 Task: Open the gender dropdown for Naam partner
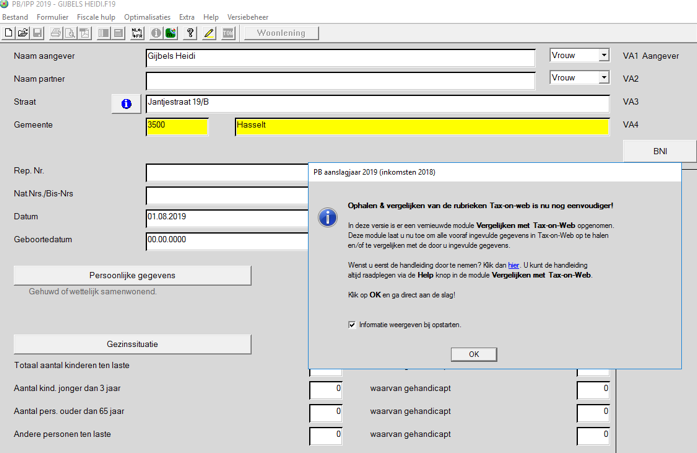[604, 78]
